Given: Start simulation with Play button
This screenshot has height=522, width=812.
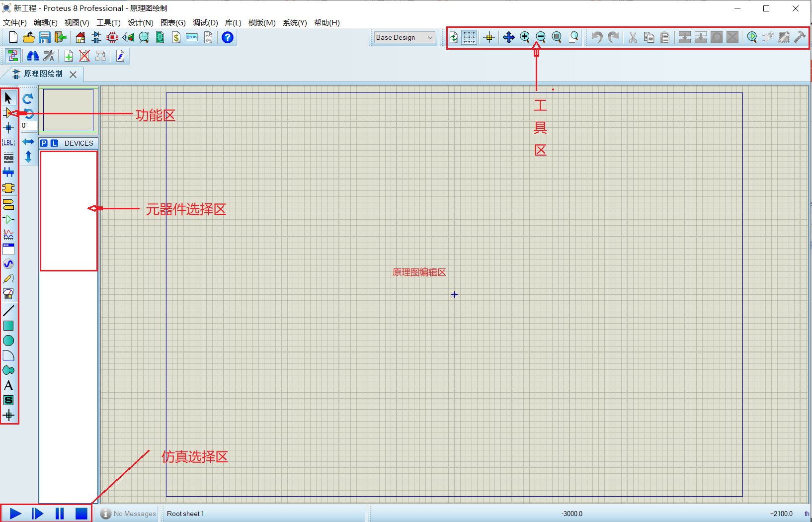Looking at the screenshot, I should click(15, 514).
